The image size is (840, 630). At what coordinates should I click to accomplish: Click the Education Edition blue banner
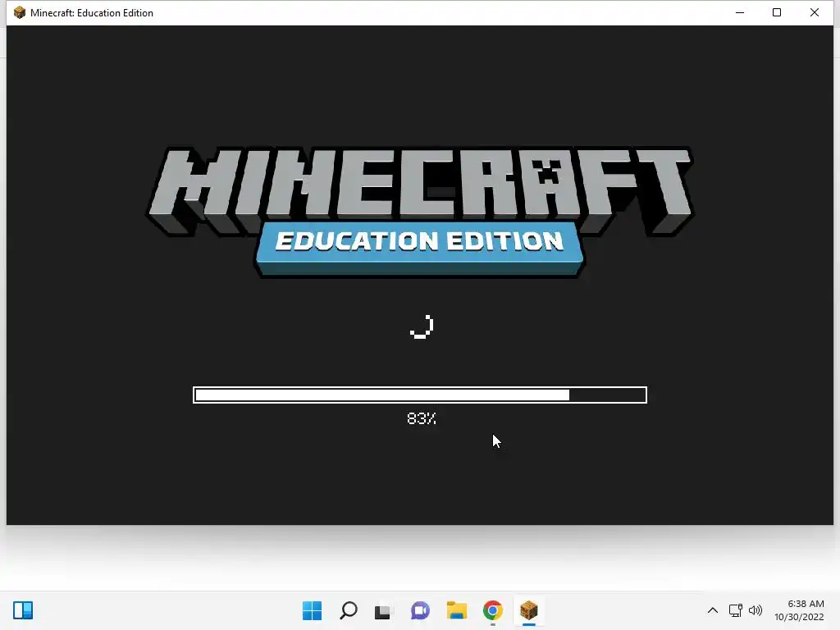[419, 249]
